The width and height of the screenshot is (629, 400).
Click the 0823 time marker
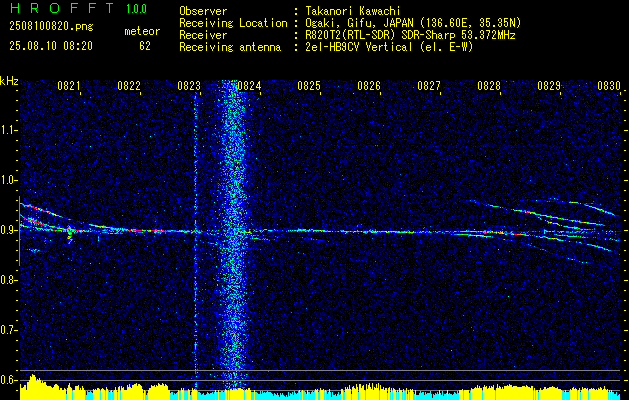[x=189, y=86]
